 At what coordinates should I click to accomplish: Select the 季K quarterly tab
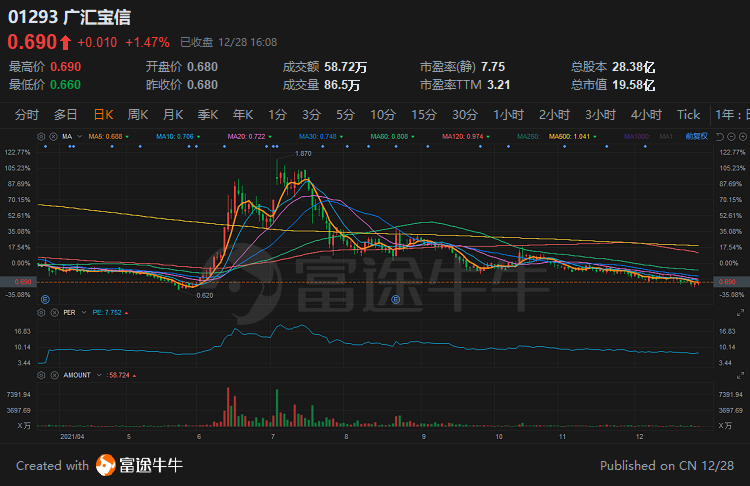(208, 115)
